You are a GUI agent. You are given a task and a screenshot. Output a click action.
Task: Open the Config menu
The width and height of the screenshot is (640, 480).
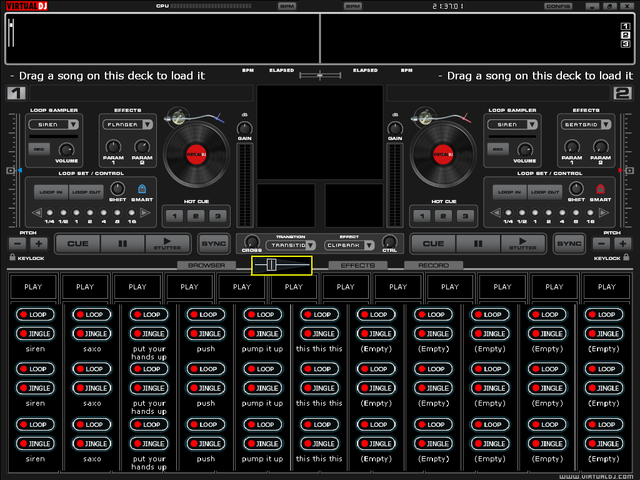[x=558, y=6]
